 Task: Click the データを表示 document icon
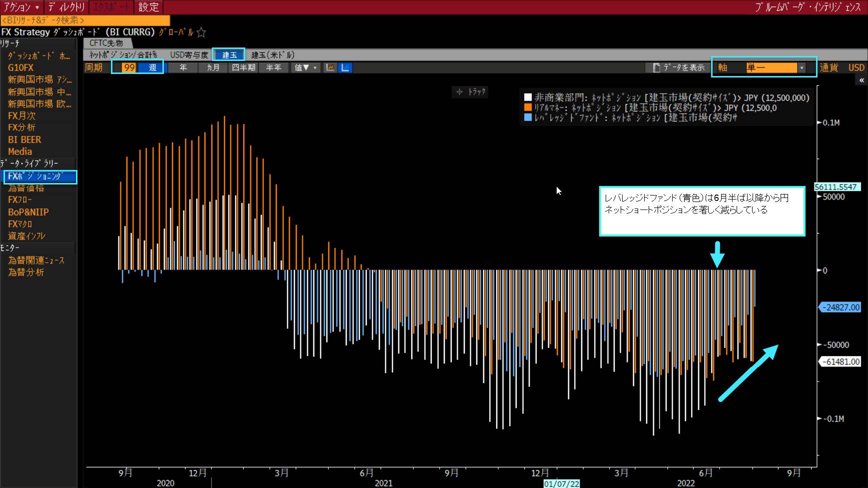point(657,67)
